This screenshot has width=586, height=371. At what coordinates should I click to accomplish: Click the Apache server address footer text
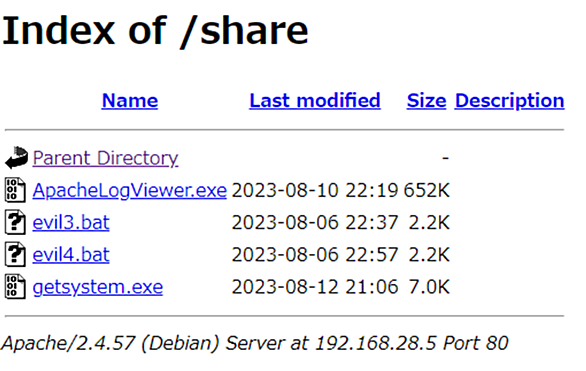255,343
